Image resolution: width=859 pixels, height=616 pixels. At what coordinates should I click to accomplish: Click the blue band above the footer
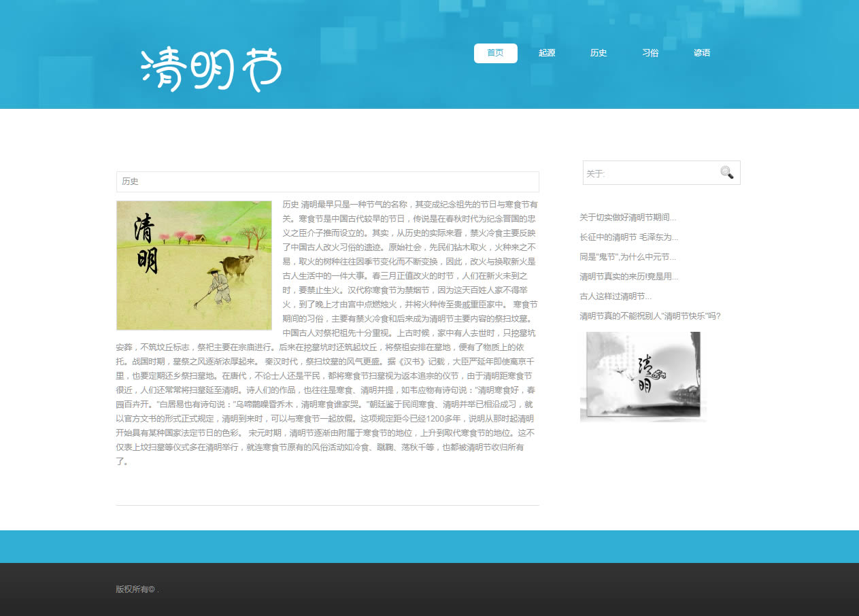[429, 546]
